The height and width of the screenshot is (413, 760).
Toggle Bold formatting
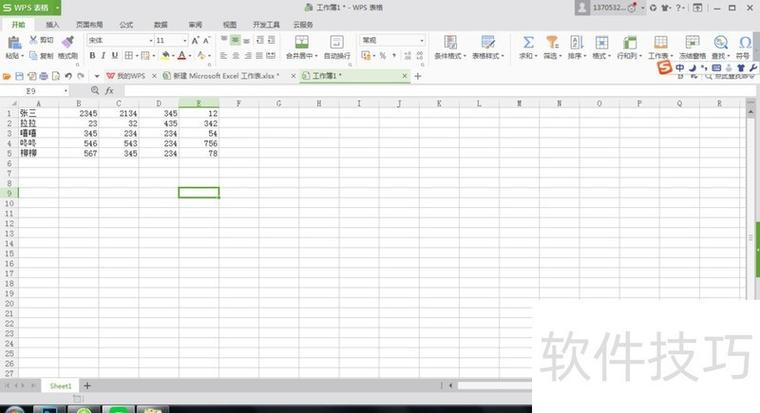pyautogui.click(x=92, y=56)
